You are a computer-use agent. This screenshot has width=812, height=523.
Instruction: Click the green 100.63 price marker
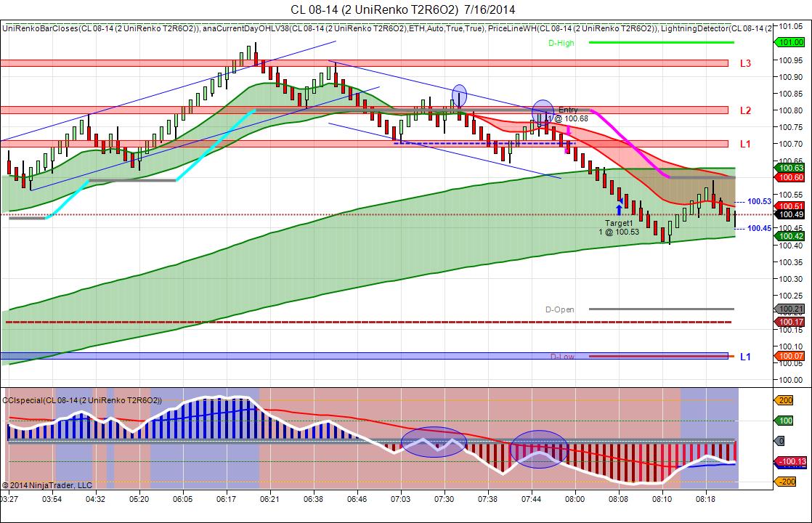pos(789,168)
